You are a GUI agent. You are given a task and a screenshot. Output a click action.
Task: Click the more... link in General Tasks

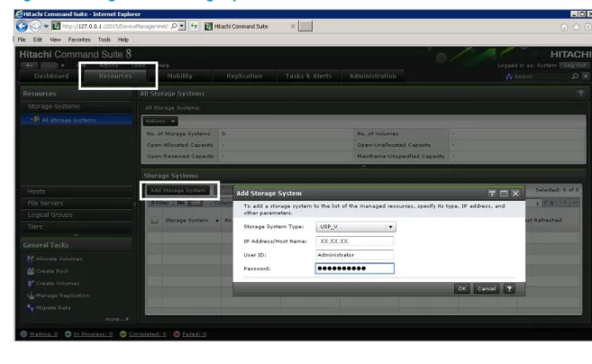coord(116,319)
